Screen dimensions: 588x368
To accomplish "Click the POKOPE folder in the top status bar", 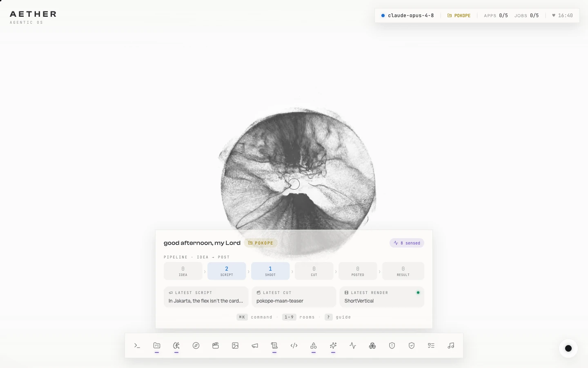I will pyautogui.click(x=459, y=16).
